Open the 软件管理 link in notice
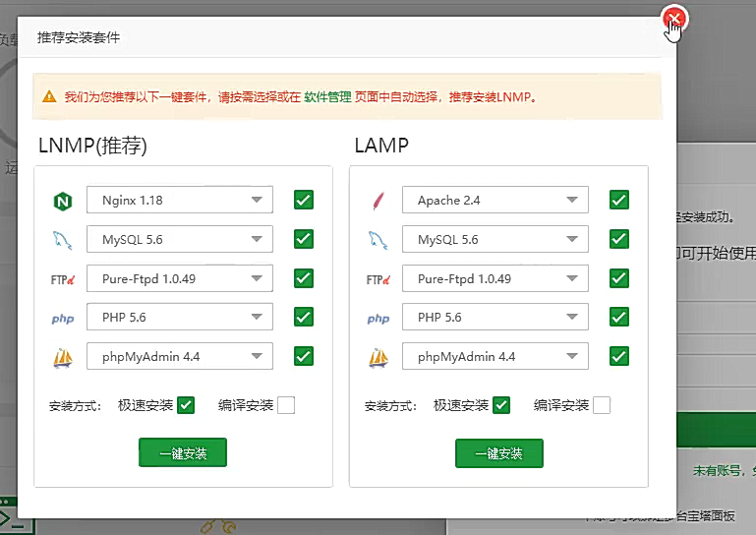756x535 pixels. [x=327, y=97]
